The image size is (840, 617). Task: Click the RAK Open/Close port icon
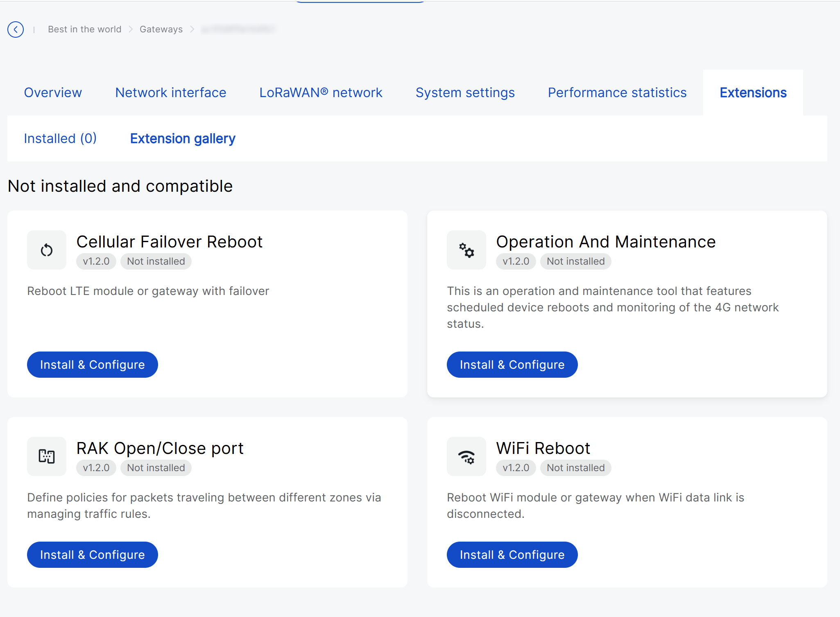pyautogui.click(x=47, y=456)
